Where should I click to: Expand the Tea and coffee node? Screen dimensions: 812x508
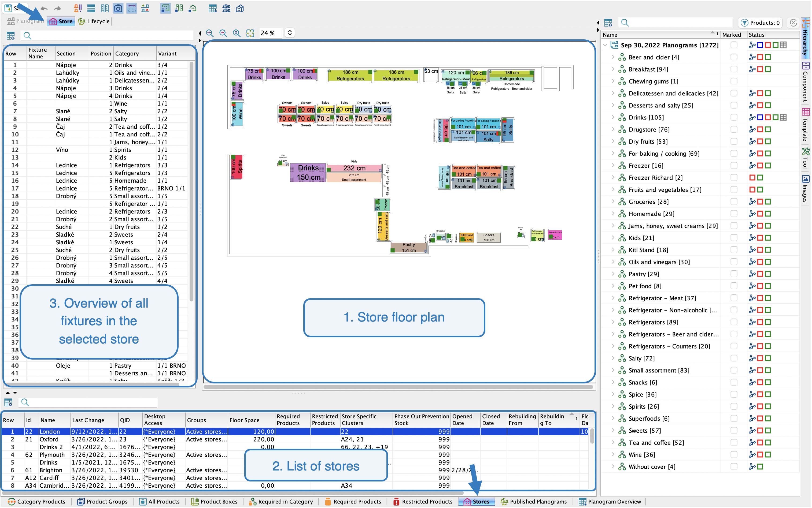point(613,442)
